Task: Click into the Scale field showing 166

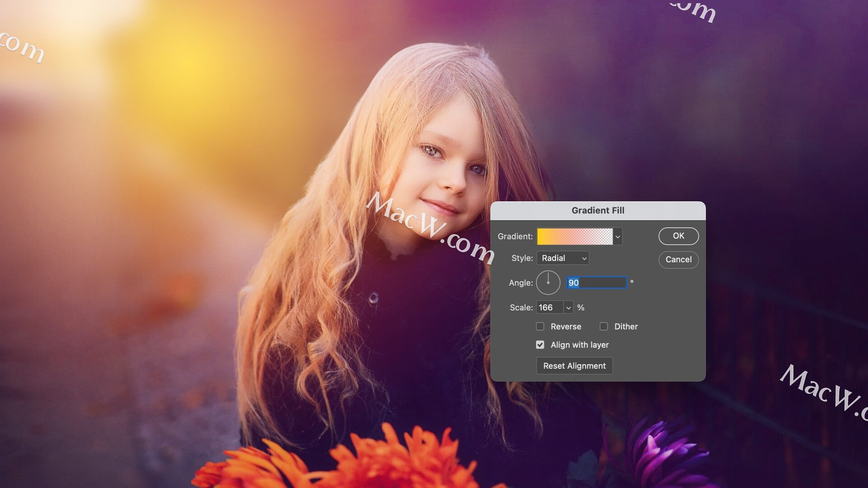Action: coord(549,308)
